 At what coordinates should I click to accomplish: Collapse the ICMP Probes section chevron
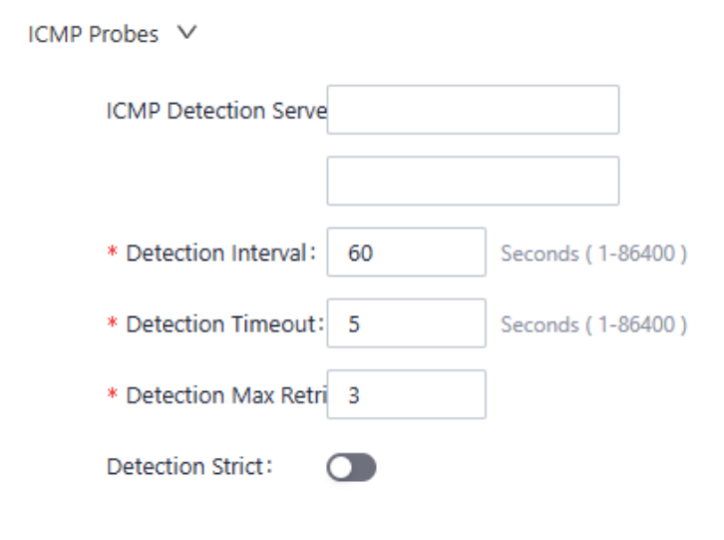(x=186, y=34)
